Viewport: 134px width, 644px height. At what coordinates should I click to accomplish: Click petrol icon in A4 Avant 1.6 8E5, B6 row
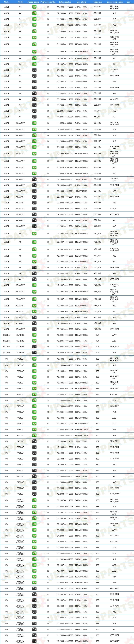tap(34, 136)
